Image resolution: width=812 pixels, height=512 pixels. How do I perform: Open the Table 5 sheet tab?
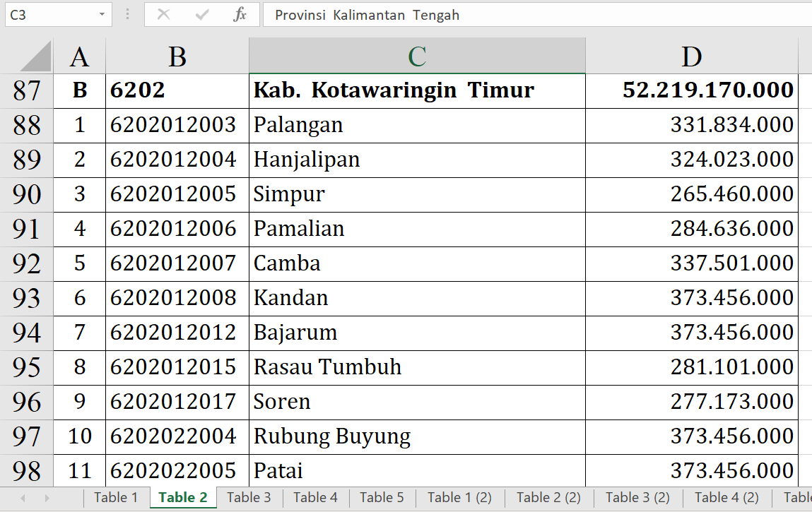(382, 497)
